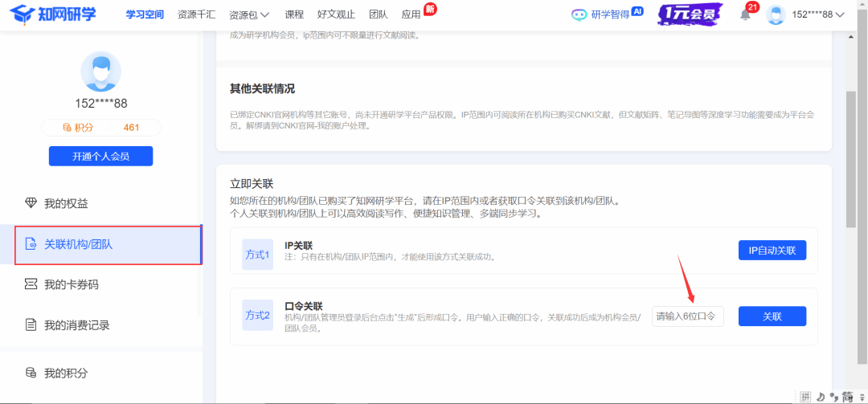The image size is (868, 404).
Task: Switch to the 学习空间 tab
Action: click(x=145, y=14)
